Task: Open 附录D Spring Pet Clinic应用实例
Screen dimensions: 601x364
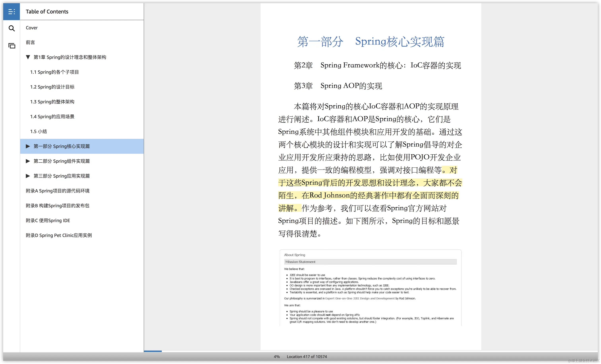Action: click(59, 235)
